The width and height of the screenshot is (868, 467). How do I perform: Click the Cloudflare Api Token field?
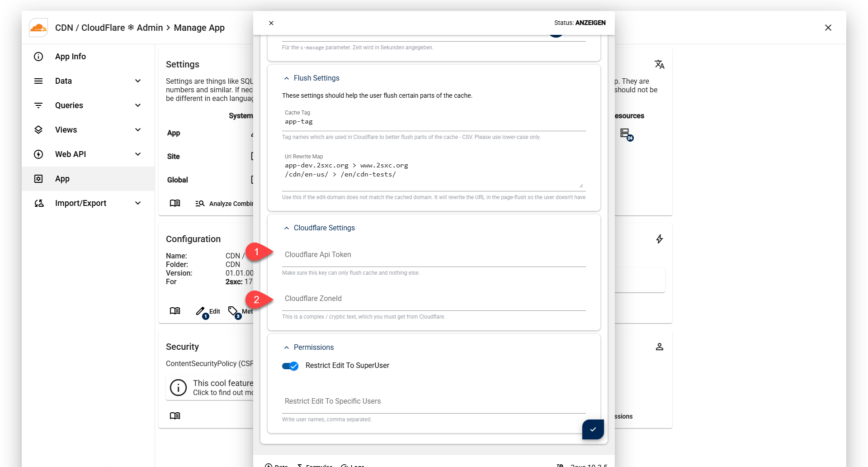click(x=434, y=255)
